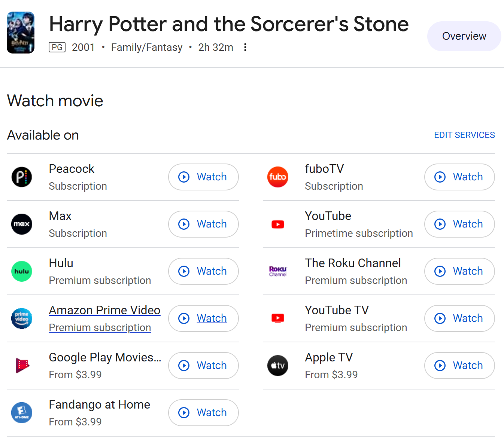Switch to the Overview tab
The width and height of the screenshot is (504, 440).
(x=464, y=36)
